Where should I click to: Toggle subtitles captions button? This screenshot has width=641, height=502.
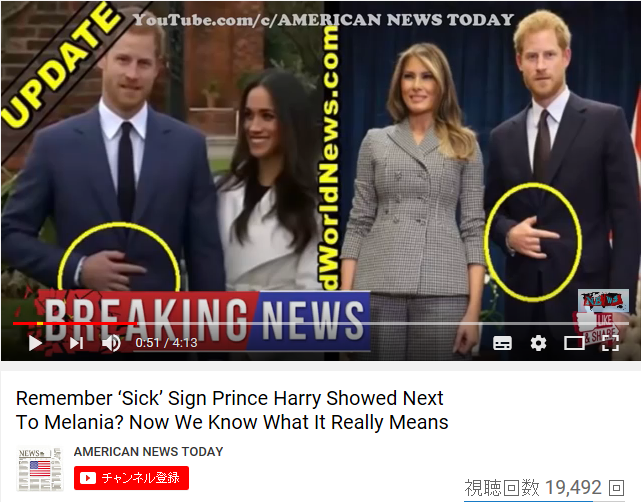502,343
